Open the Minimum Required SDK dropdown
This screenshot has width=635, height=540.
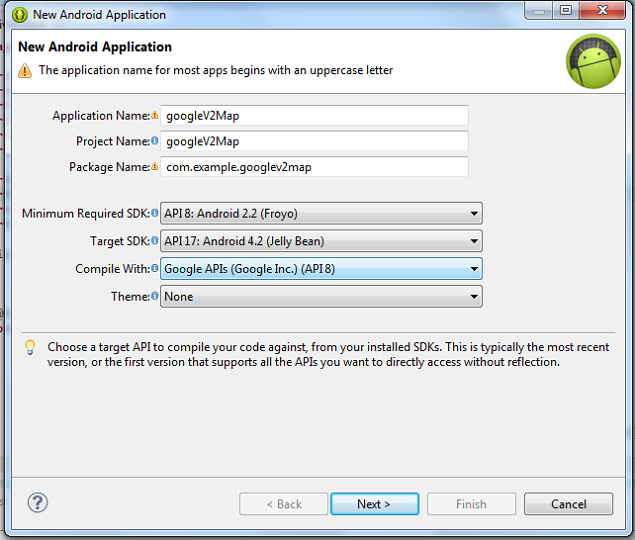point(321,213)
